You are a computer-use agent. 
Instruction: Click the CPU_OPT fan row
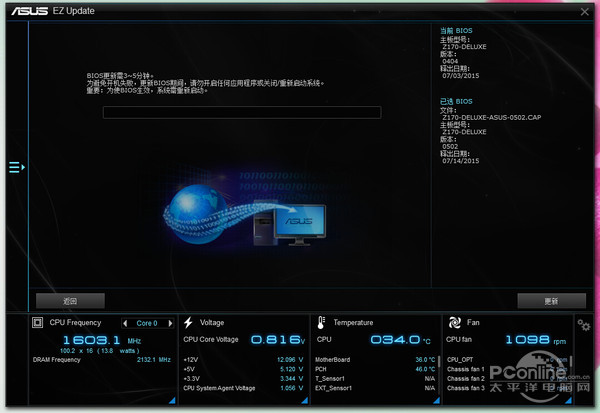tap(507, 360)
